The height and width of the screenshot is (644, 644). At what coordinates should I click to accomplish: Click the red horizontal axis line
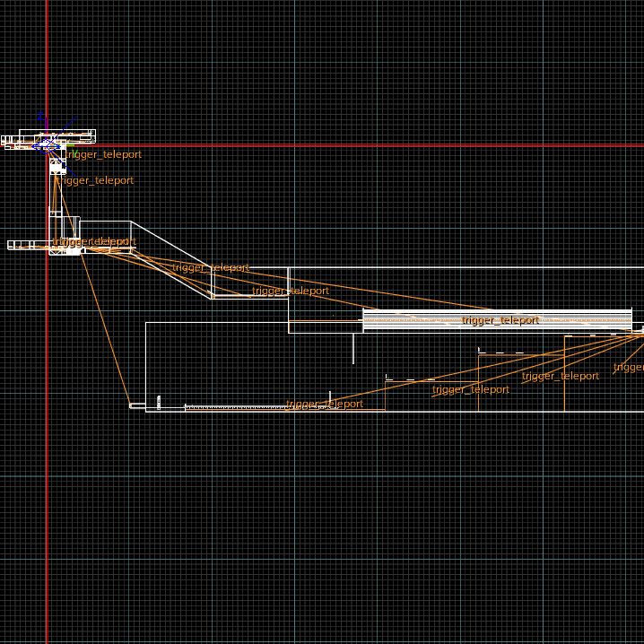coord(359,144)
